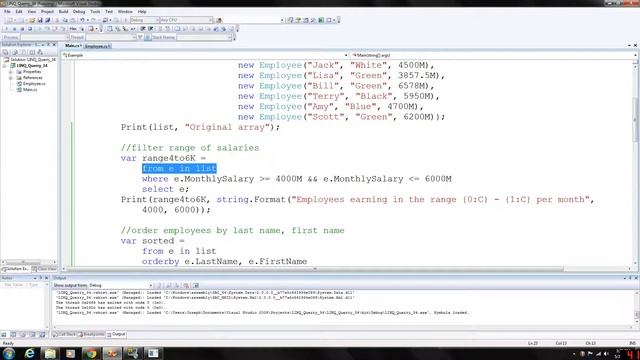Select Main.cs in Solution Explorer
The width and height of the screenshot is (640, 360).
click(30, 89)
